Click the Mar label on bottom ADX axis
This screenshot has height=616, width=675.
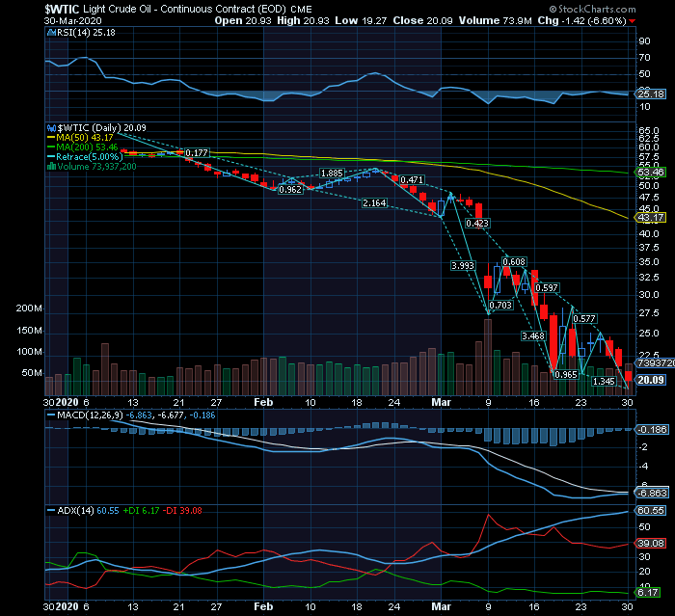(442, 606)
